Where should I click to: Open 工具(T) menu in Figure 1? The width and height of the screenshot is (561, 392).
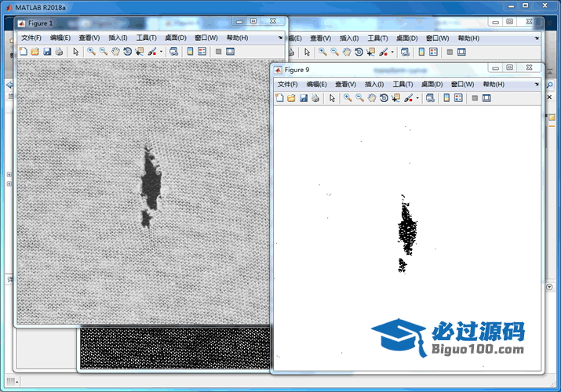coord(147,38)
